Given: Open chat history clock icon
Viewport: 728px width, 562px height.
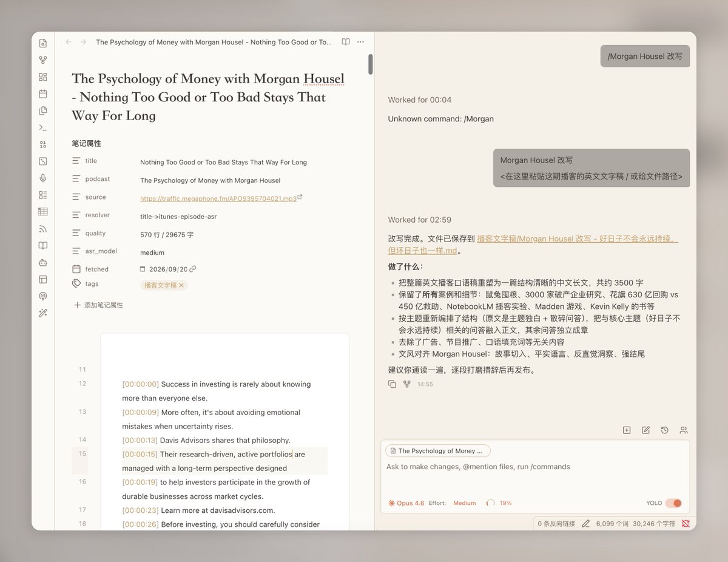Looking at the screenshot, I should [665, 430].
